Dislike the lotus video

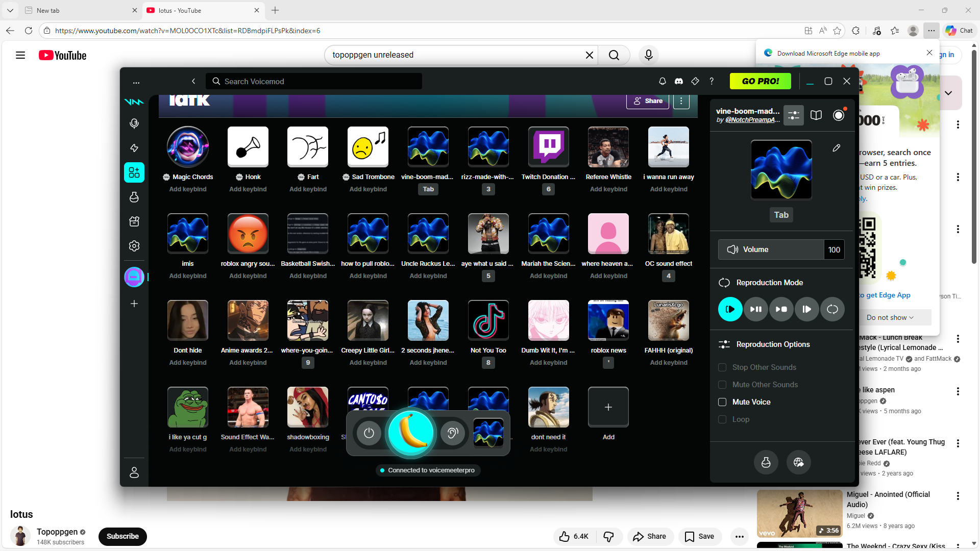[x=609, y=536]
